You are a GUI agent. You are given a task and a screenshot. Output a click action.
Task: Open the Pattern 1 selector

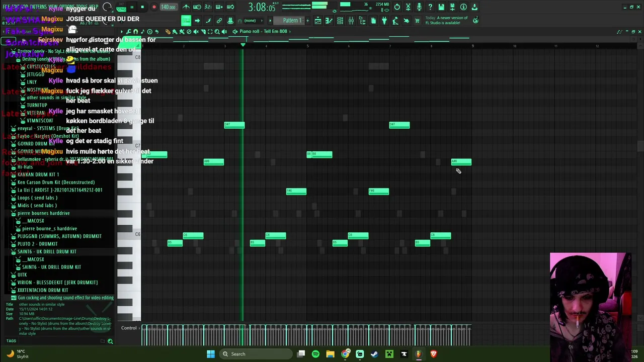pyautogui.click(x=292, y=21)
